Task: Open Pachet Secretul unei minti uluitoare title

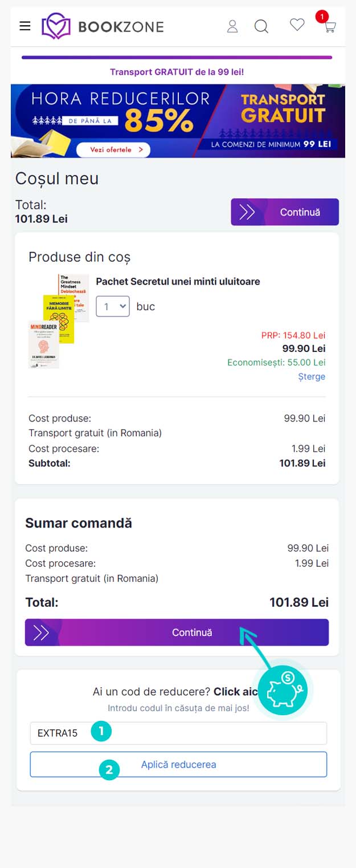Action: 178,282
